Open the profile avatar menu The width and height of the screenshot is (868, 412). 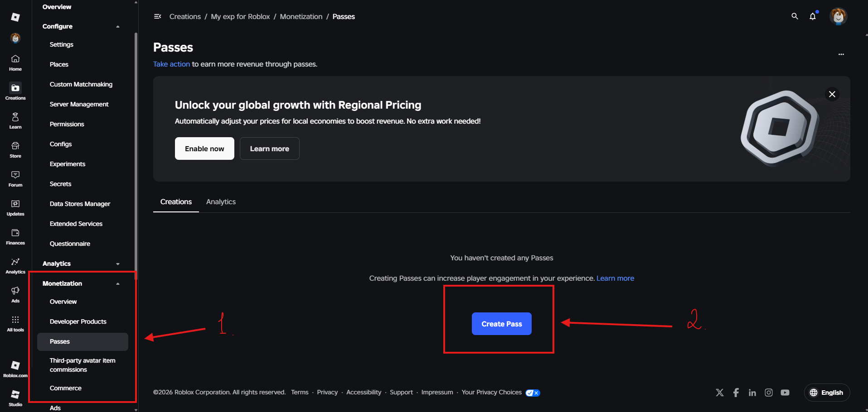pos(839,16)
